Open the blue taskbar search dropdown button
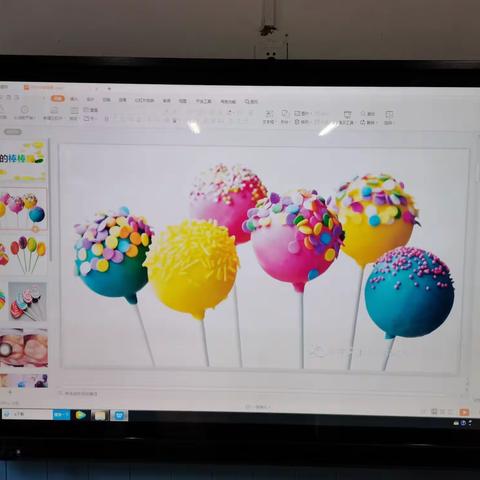 click(x=61, y=415)
